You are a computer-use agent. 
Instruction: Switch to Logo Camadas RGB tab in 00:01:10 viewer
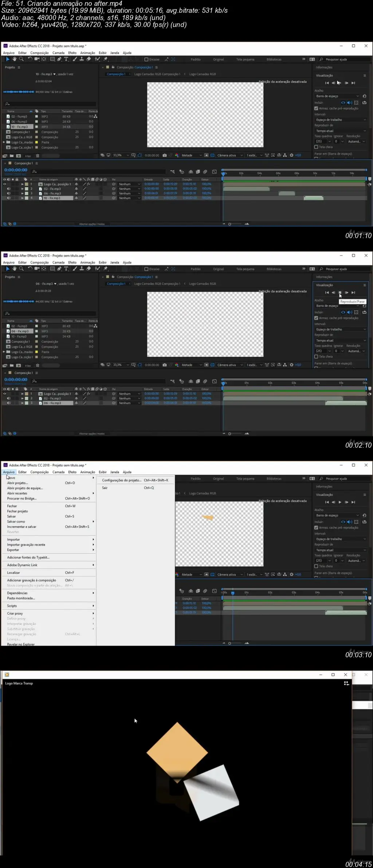(x=203, y=74)
